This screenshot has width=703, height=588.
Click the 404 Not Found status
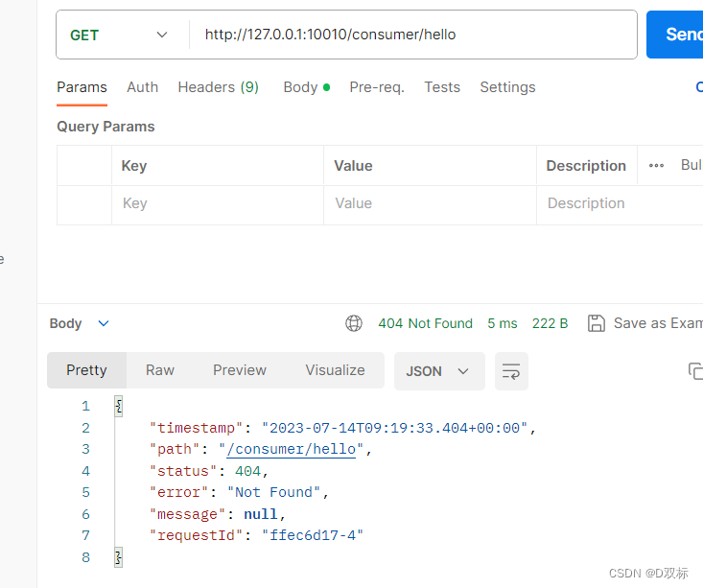425,323
